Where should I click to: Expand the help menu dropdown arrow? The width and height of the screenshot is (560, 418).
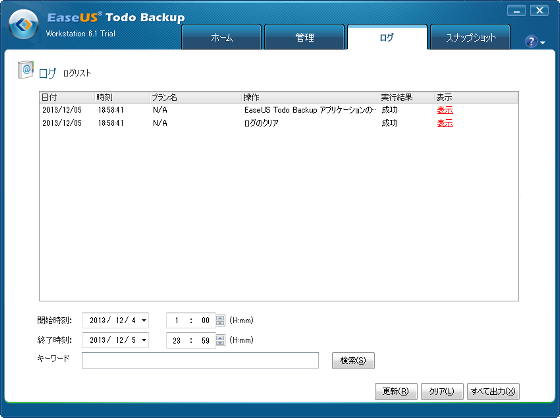click(x=543, y=43)
